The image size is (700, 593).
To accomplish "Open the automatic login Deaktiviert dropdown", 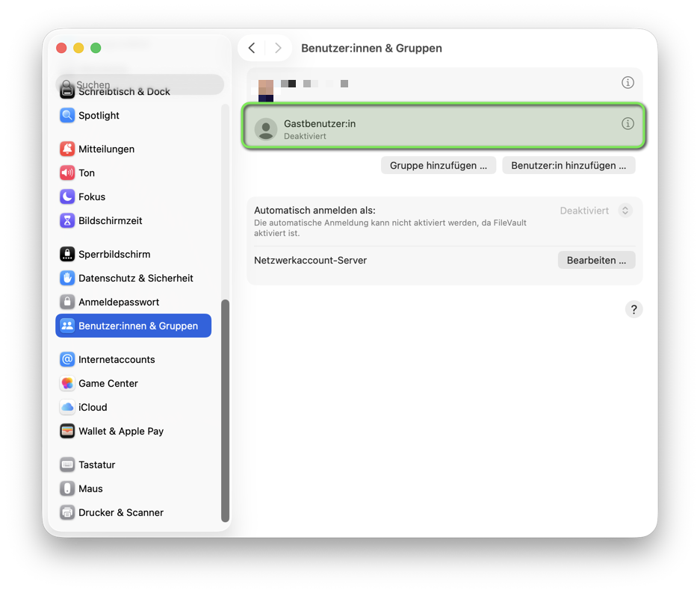I will (x=625, y=211).
